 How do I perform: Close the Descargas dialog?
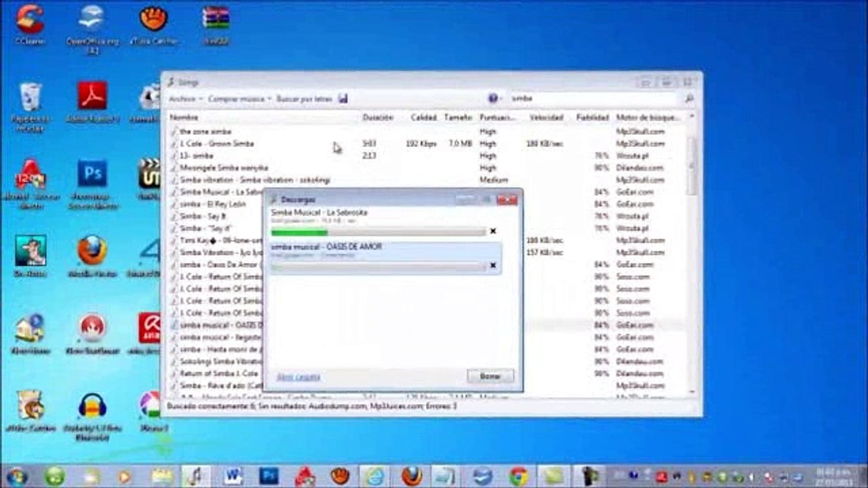click(507, 199)
